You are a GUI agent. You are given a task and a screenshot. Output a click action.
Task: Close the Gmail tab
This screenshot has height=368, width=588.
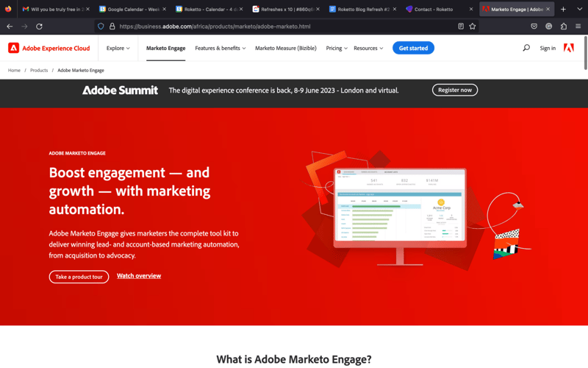tap(87, 9)
